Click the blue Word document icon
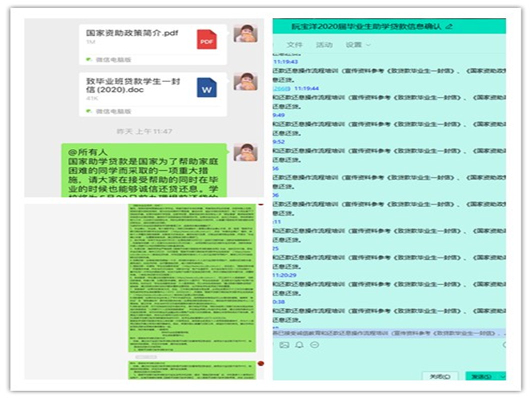Viewport: 532px width, 399px height. click(x=206, y=87)
